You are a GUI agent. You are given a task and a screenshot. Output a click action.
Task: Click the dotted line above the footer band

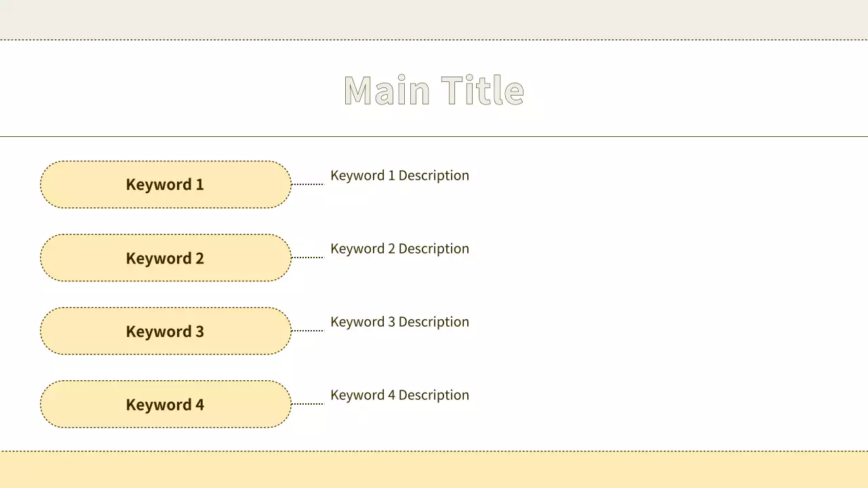click(x=434, y=451)
